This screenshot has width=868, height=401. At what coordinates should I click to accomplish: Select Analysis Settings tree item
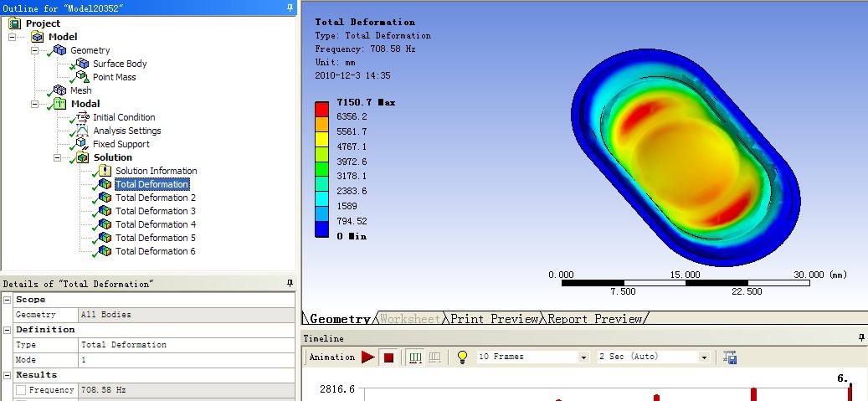tap(126, 131)
